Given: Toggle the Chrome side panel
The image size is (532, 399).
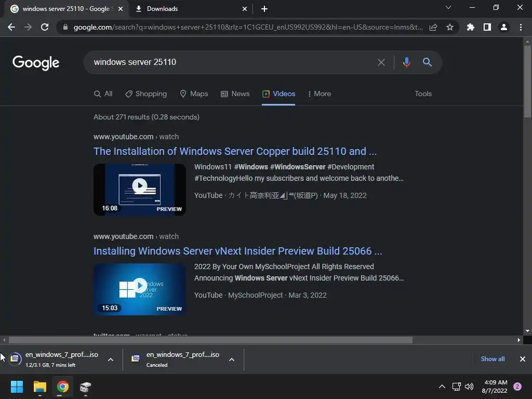Looking at the screenshot, I should 487,27.
